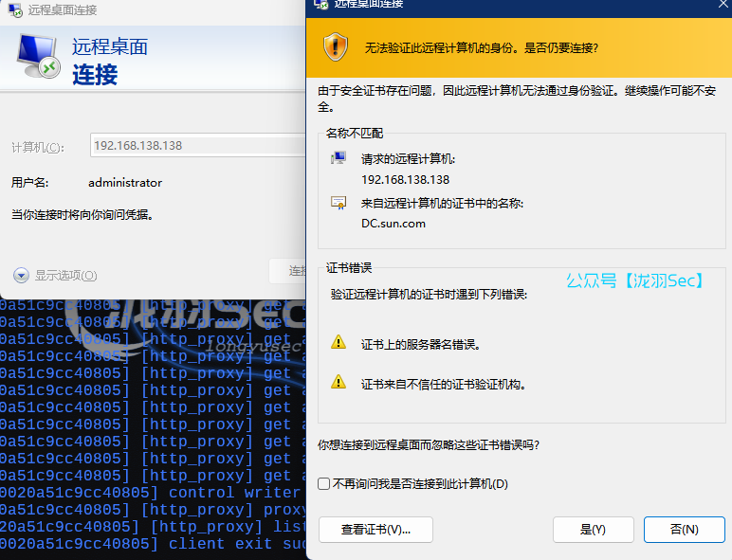
Task: Enable the 不再询问我是否连接到此计算机 checkbox
Action: click(x=324, y=484)
